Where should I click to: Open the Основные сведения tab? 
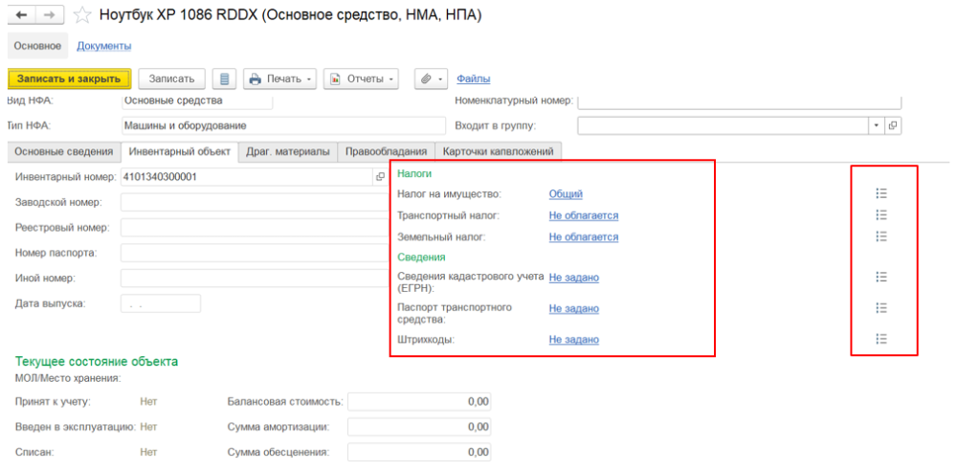pos(64,151)
